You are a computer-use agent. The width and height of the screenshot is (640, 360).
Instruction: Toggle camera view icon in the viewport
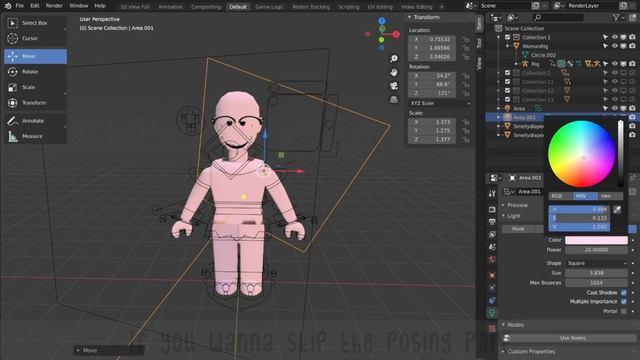click(394, 86)
